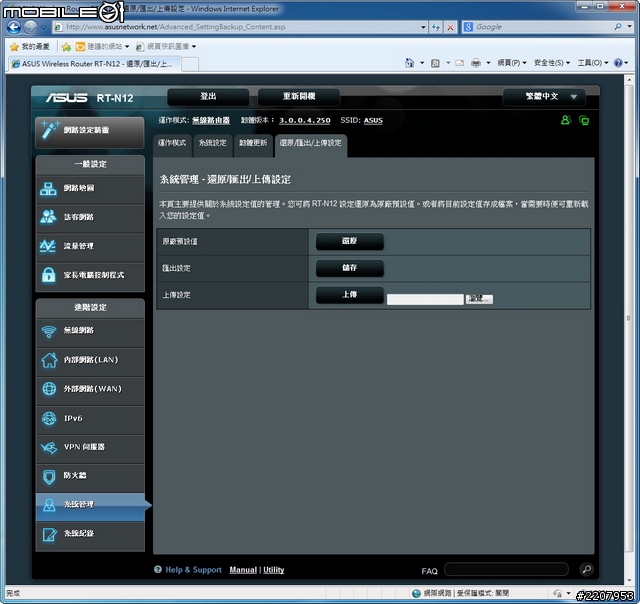Click the operation mode wireless router link

(x=211, y=120)
